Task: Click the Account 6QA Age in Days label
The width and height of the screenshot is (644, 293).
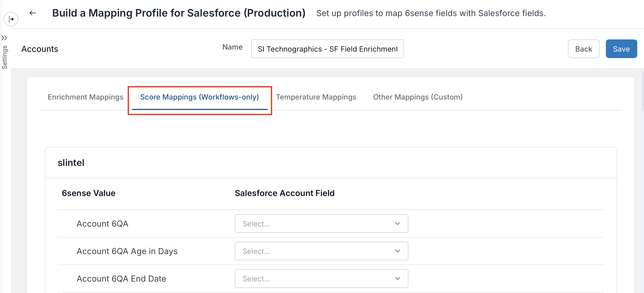Action: coord(127,251)
